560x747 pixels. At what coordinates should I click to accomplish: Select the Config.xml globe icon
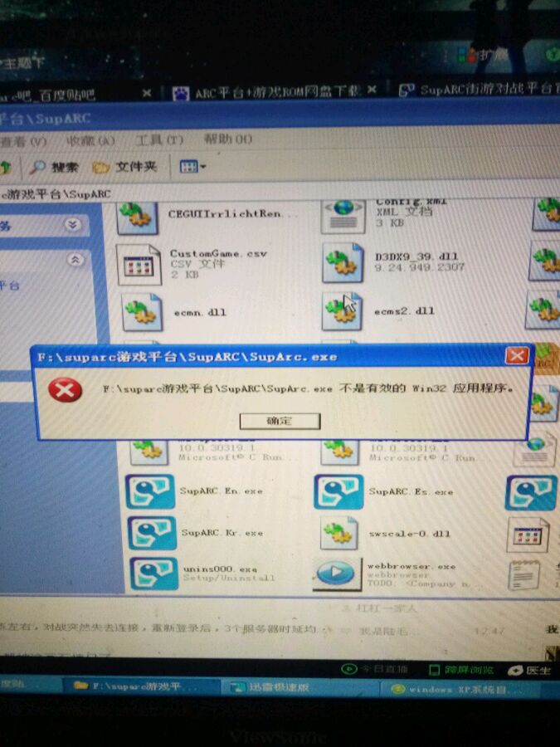(x=343, y=217)
